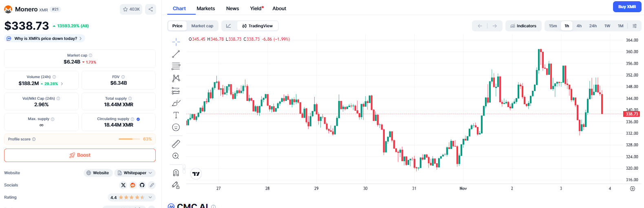This screenshot has width=644, height=208.
Task: Open 'Why is XMR's price down today?'
Action: tap(45, 39)
